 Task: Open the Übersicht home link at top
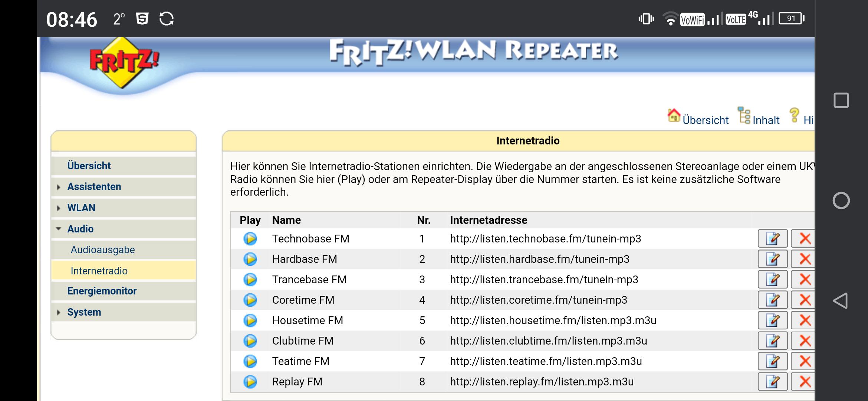point(698,118)
